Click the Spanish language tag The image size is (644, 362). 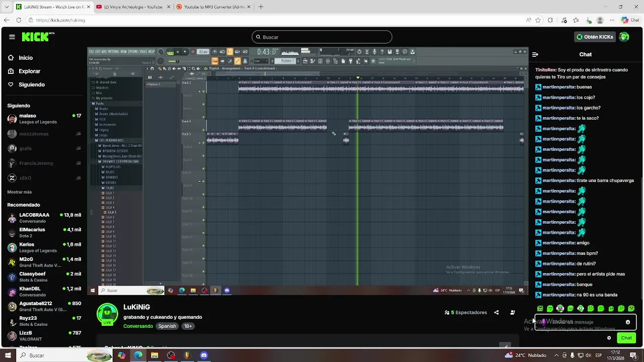[x=167, y=326]
